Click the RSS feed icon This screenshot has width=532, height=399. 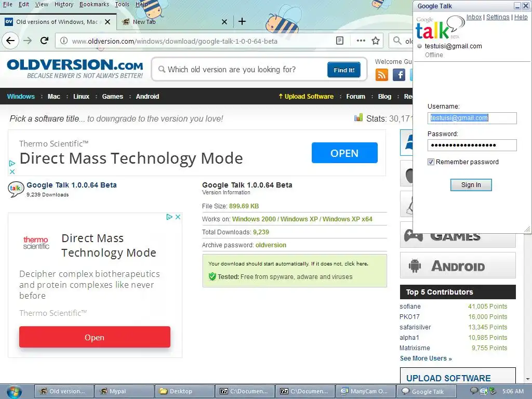[x=382, y=75]
